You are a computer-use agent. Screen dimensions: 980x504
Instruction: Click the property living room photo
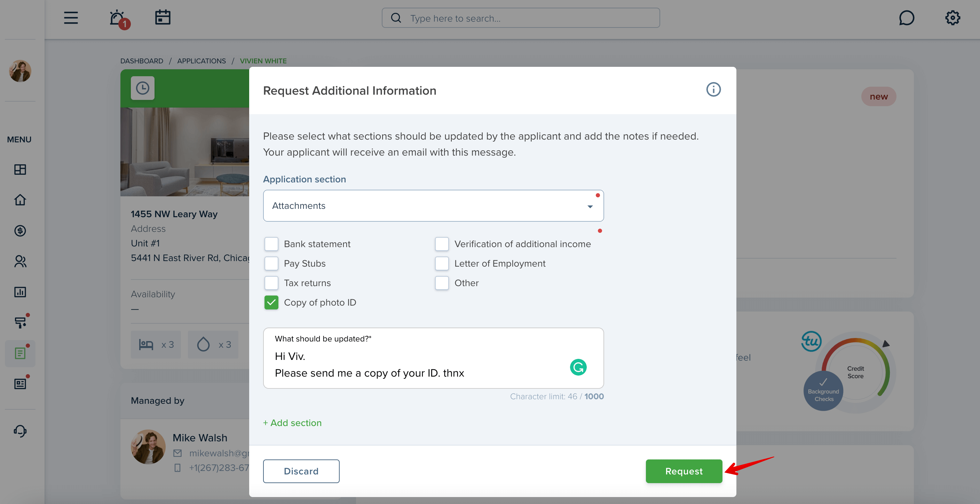pyautogui.click(x=185, y=152)
